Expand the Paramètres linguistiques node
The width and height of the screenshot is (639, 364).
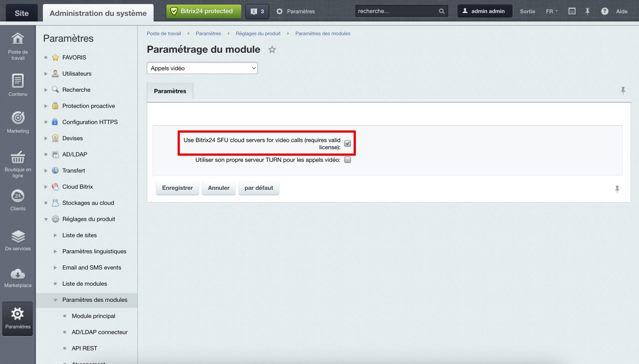[55, 251]
